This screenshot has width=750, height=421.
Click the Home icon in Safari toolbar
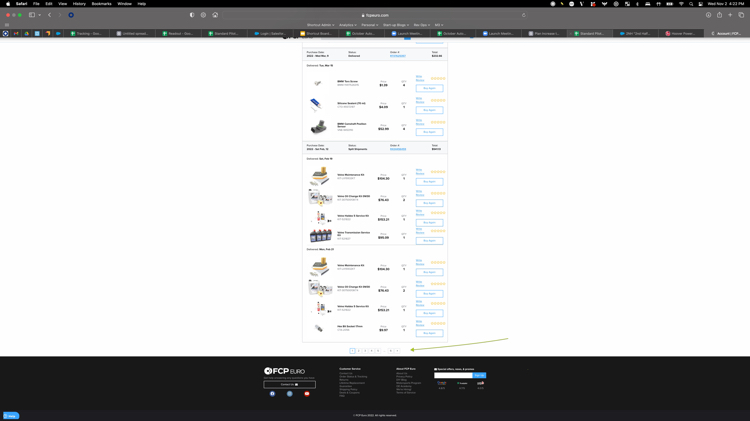(x=215, y=15)
